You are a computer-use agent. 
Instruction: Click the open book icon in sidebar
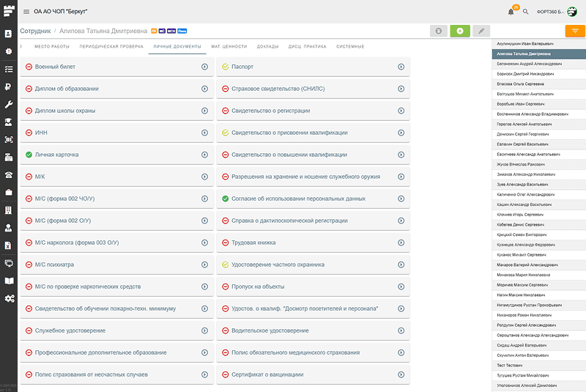9,281
